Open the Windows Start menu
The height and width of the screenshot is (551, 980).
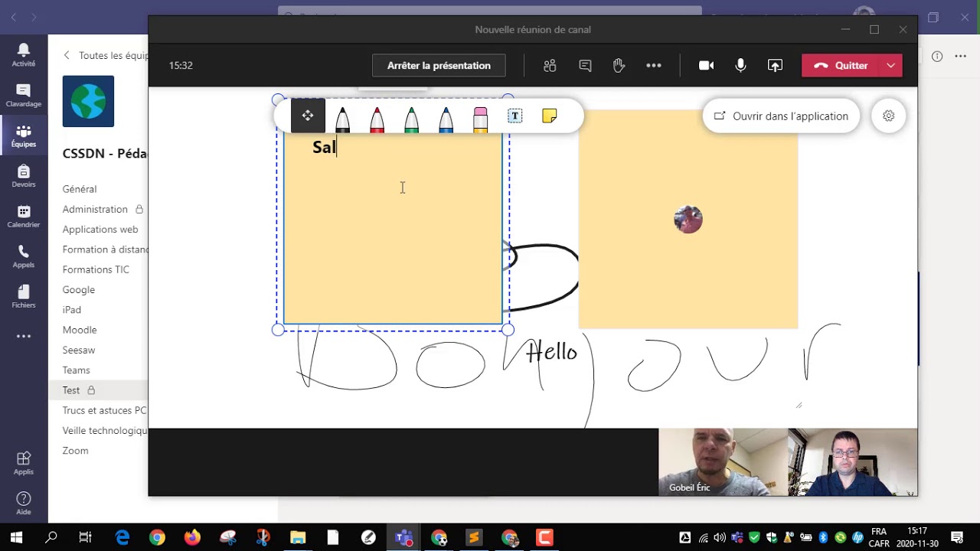coord(16,537)
